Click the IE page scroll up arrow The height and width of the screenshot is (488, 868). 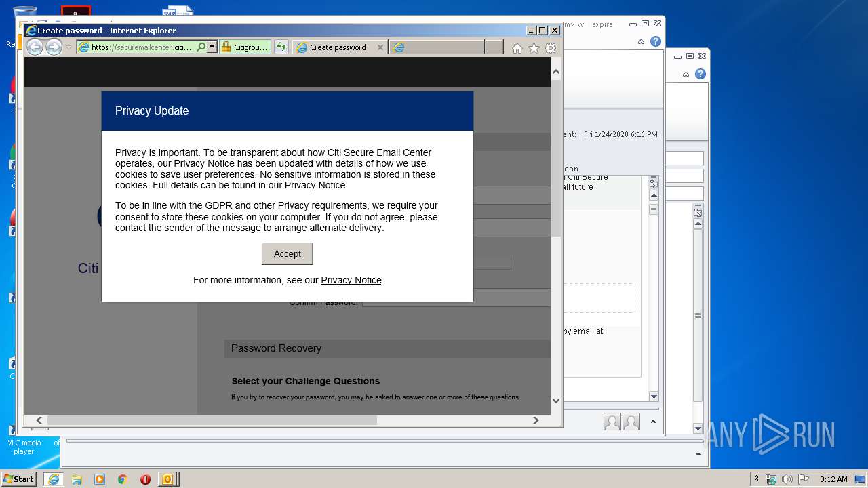pos(556,72)
